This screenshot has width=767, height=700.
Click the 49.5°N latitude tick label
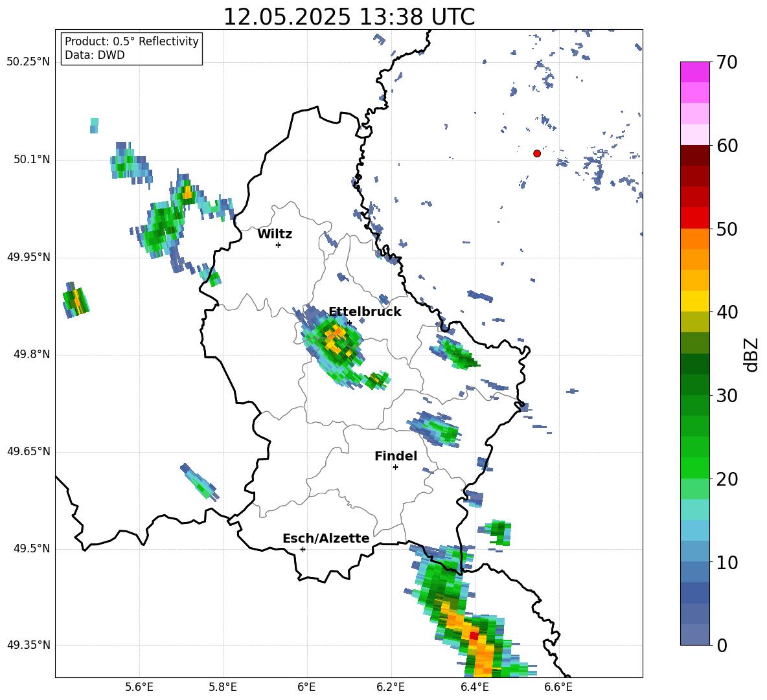[x=32, y=548]
